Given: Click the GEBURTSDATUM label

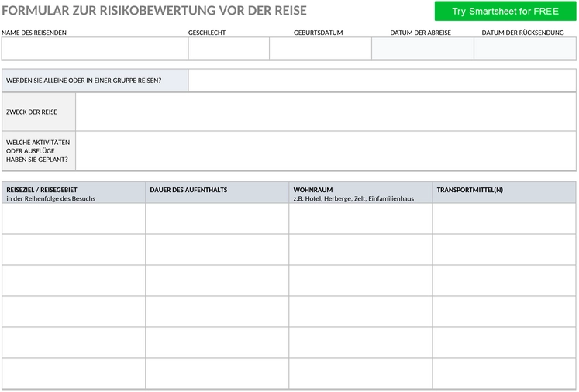Looking at the screenshot, I should 319,33.
